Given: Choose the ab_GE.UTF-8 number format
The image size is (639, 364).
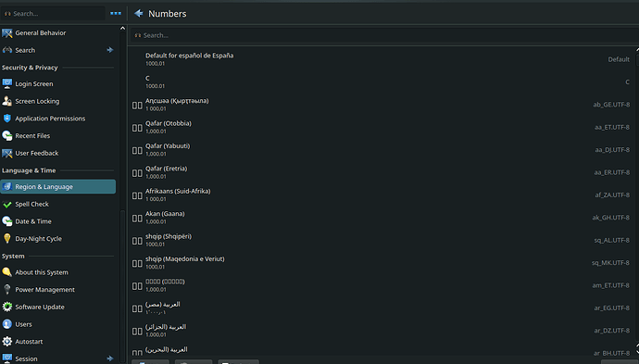Looking at the screenshot, I should [x=382, y=105].
